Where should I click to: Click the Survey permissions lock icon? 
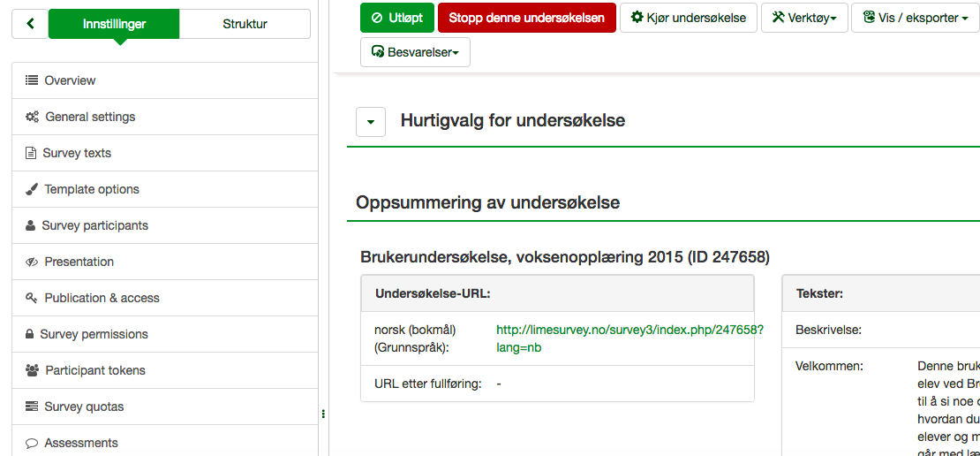(x=31, y=334)
